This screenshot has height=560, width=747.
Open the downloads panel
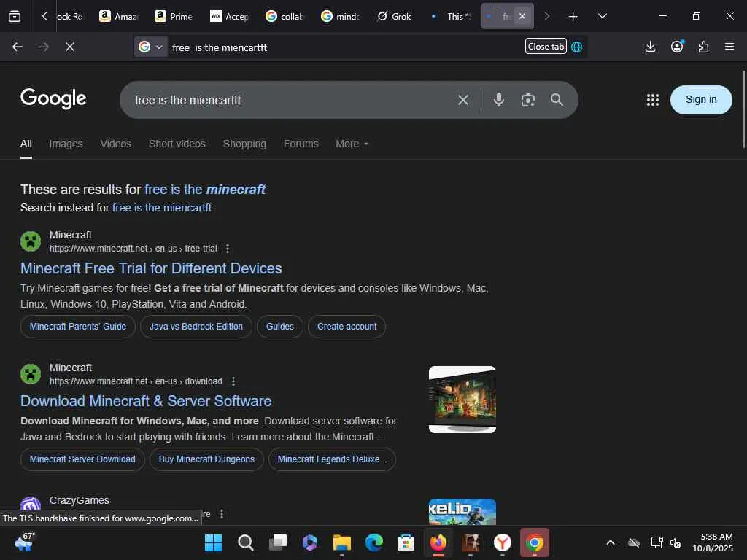point(650,47)
